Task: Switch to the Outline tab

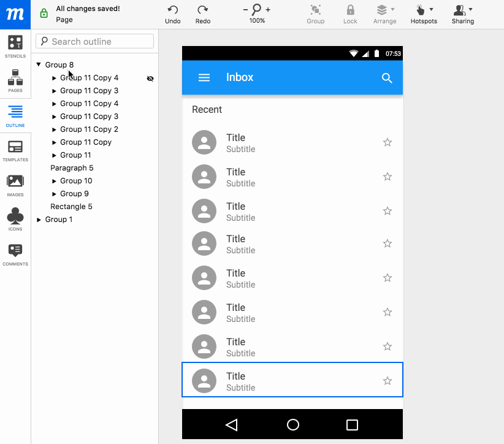Action: (15, 114)
